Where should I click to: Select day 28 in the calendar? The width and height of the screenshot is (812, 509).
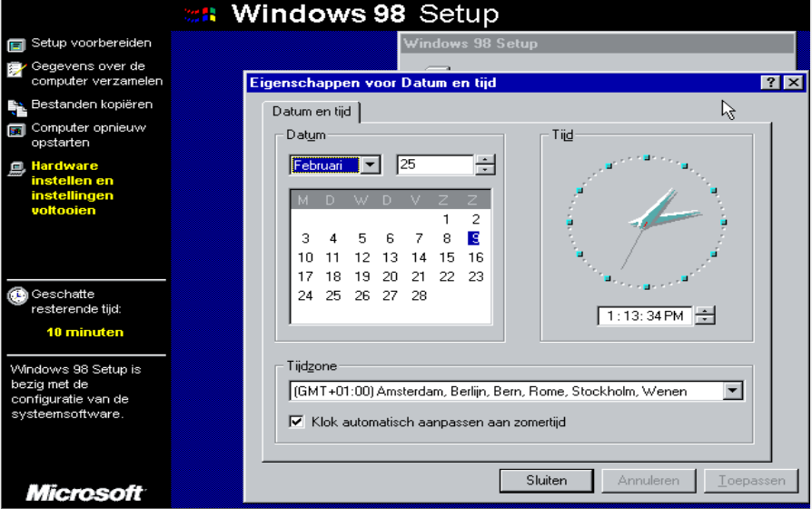pyautogui.click(x=419, y=296)
